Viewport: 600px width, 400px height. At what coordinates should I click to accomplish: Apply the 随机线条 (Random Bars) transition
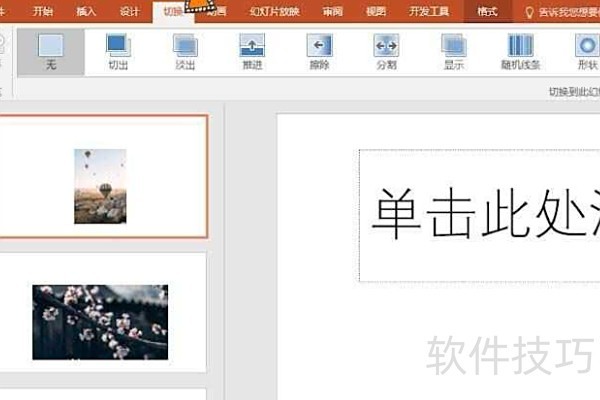pos(520,52)
